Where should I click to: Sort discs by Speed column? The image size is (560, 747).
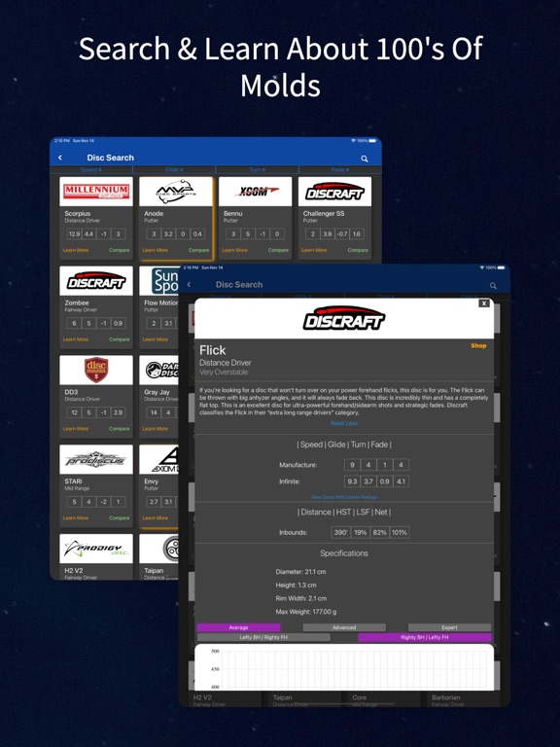pyautogui.click(x=91, y=169)
